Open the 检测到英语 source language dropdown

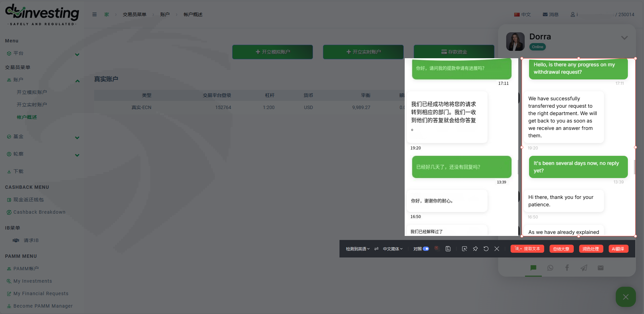358,249
